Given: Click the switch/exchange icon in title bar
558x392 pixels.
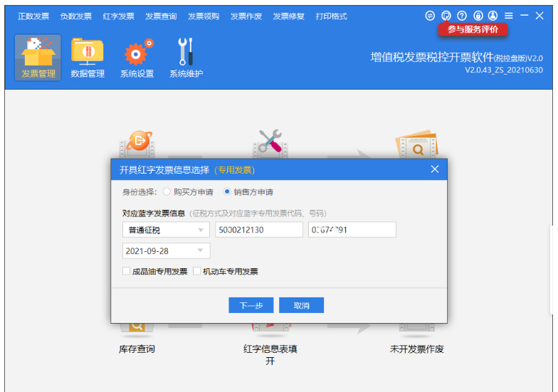Looking at the screenshot, I should [430, 16].
